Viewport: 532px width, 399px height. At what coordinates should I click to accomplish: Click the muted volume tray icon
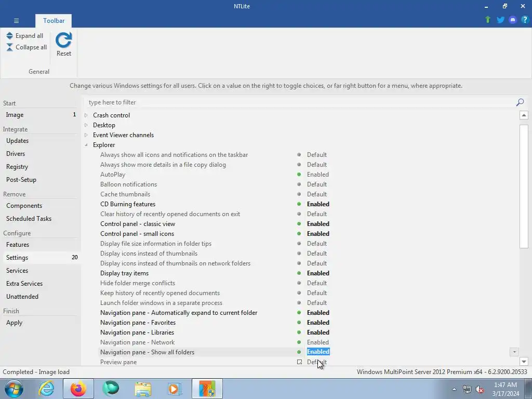pos(480,390)
